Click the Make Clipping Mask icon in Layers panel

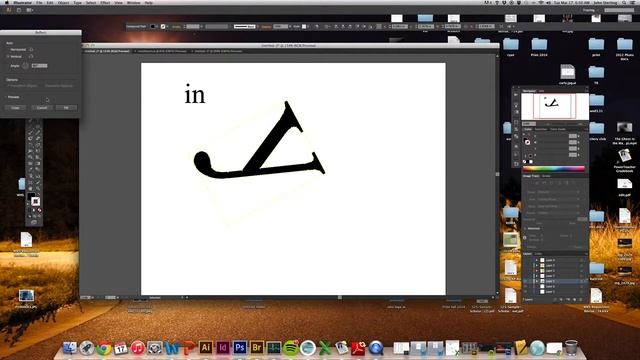562,300
